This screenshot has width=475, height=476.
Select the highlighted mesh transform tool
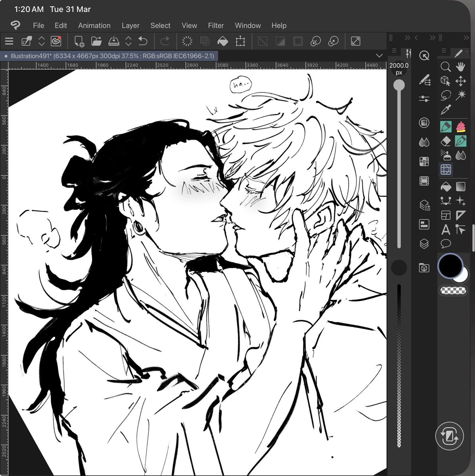(446, 170)
